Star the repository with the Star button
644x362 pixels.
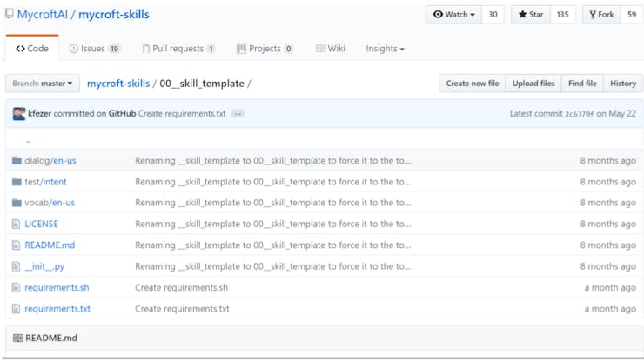point(531,15)
